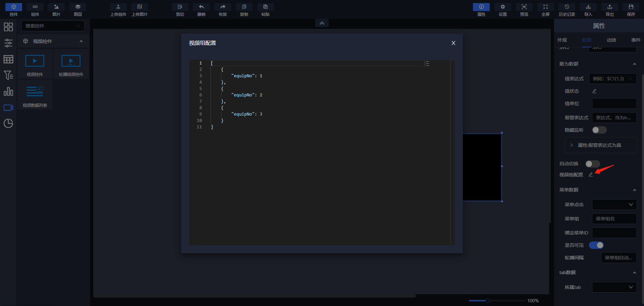Open 历史记录 history from toolbar

point(567,10)
